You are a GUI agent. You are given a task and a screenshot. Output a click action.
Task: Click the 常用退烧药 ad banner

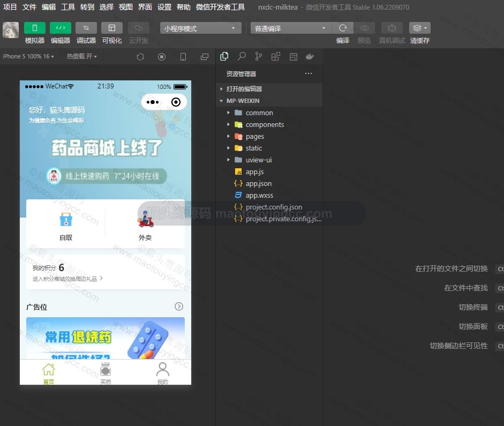click(x=106, y=338)
